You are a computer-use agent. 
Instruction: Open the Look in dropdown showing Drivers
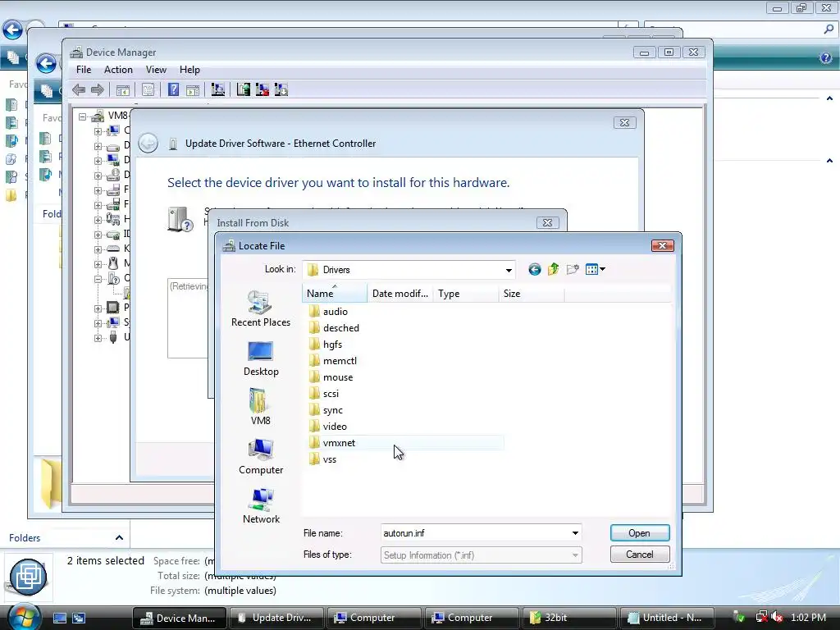pyautogui.click(x=409, y=270)
